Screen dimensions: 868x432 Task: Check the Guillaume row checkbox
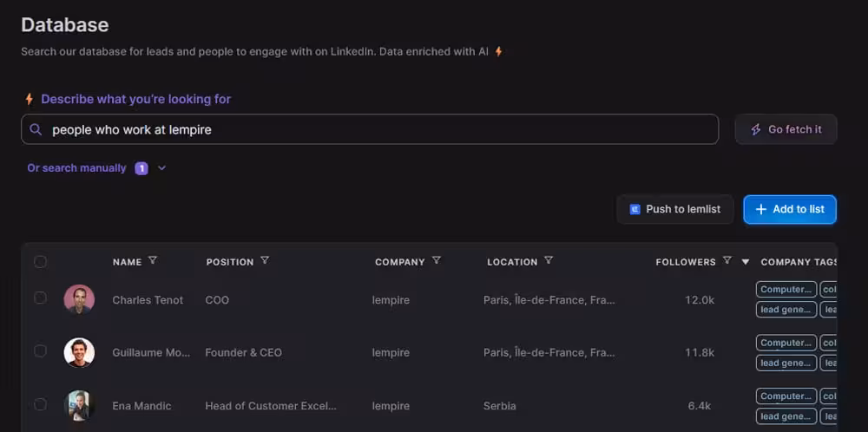click(40, 351)
